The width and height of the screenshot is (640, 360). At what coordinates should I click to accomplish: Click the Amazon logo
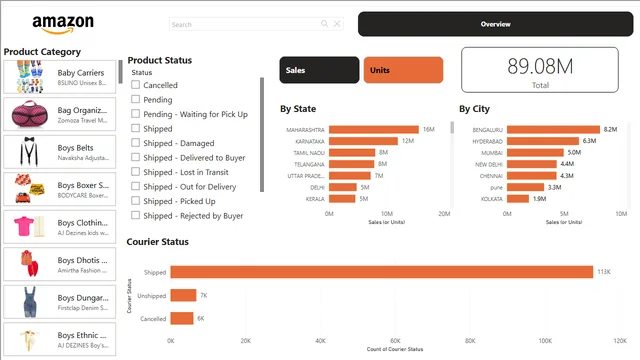(63, 24)
